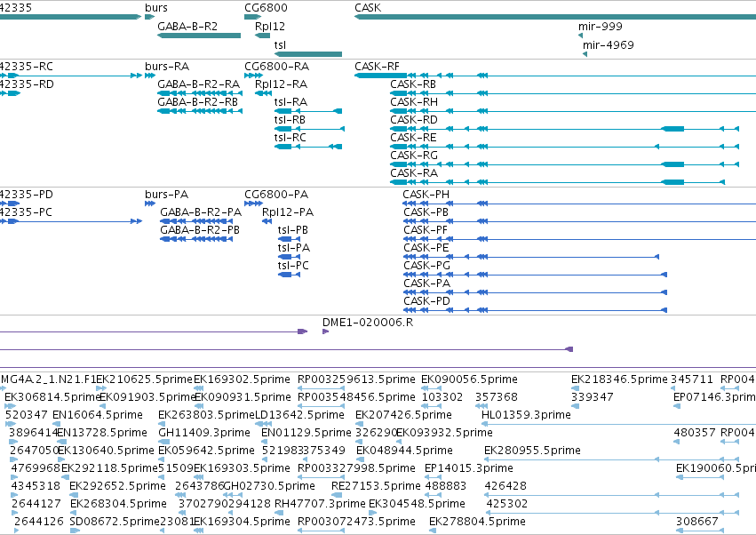
Task: Click the CASK-RH transcript label
Action: 414,102
